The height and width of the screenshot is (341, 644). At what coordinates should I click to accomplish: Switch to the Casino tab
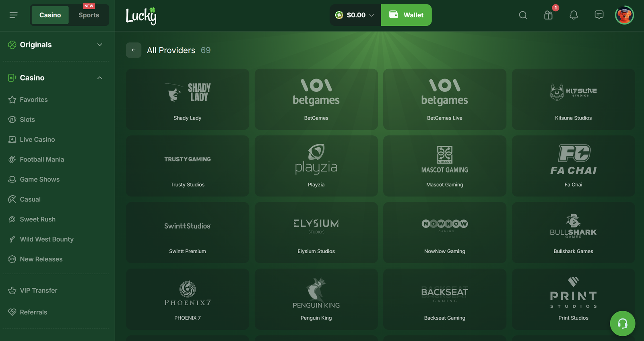[x=50, y=15]
